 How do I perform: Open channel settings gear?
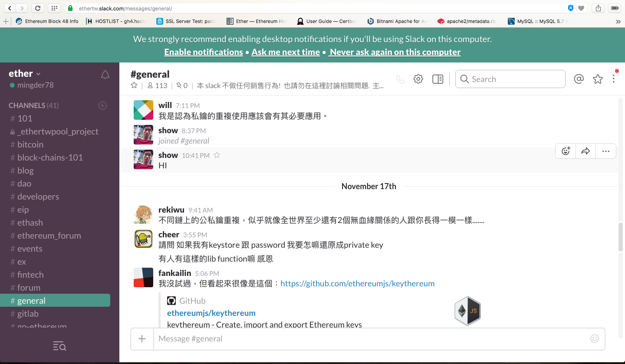418,79
